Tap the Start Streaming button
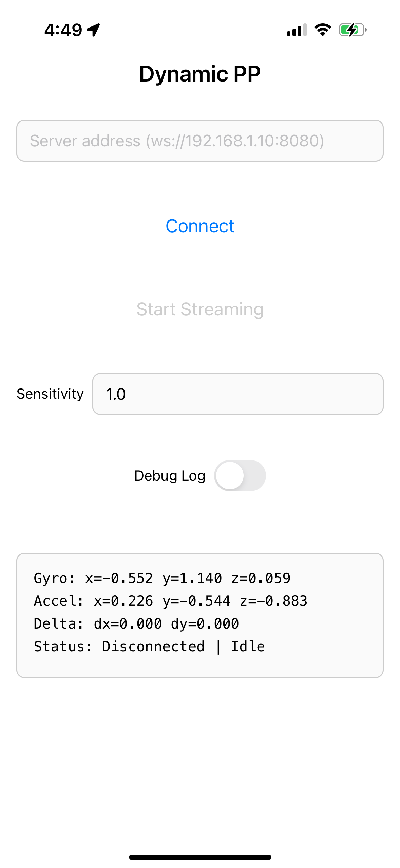Screen dimensions: 400x868 tap(200, 309)
